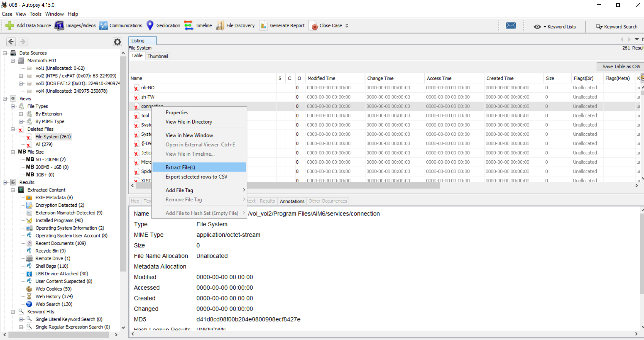Open the Case menu
This screenshot has width=644, height=340.
pos(7,14)
